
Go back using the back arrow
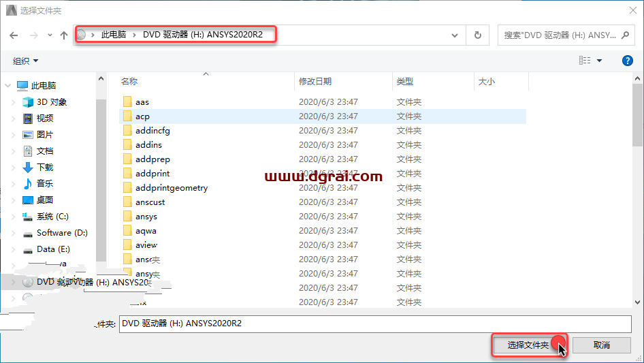click(14, 35)
